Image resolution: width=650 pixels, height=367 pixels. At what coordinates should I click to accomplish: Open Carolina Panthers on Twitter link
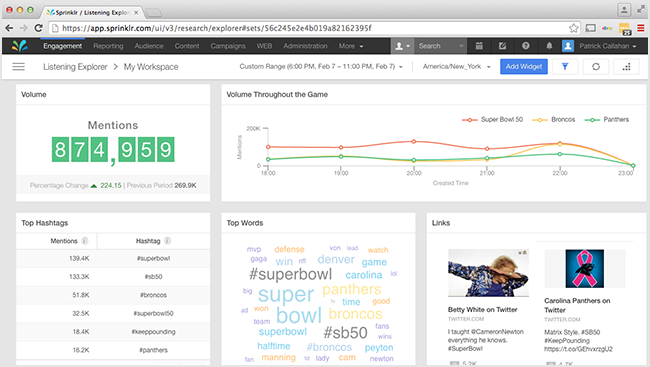[x=577, y=305]
